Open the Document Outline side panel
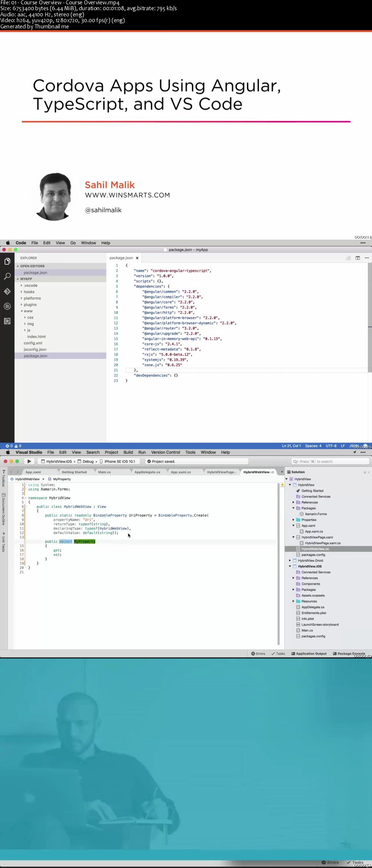The height and width of the screenshot is (868, 372). tap(3, 509)
